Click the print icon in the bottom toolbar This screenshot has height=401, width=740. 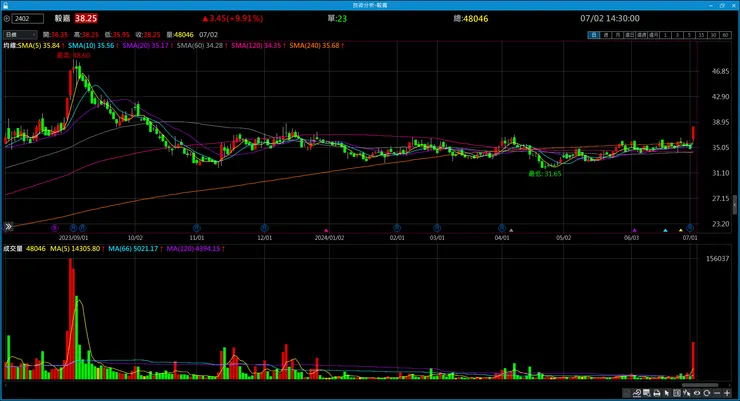point(656,393)
